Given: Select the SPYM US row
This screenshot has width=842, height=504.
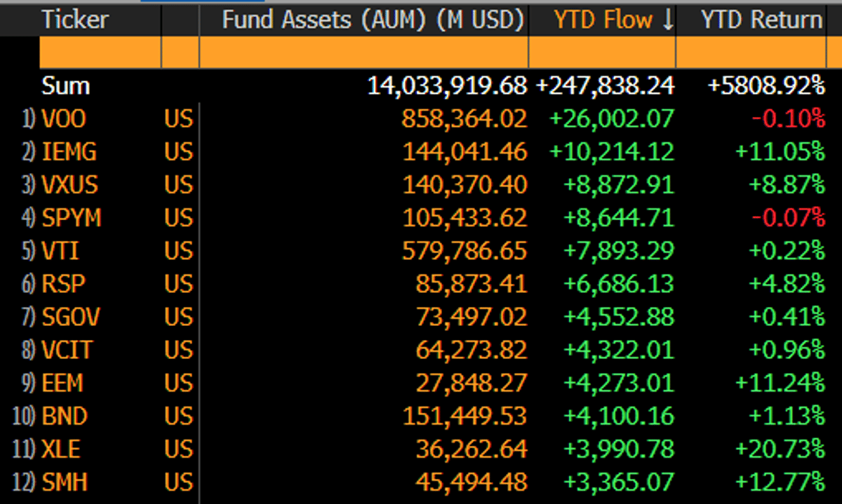Looking at the screenshot, I should (72, 218).
